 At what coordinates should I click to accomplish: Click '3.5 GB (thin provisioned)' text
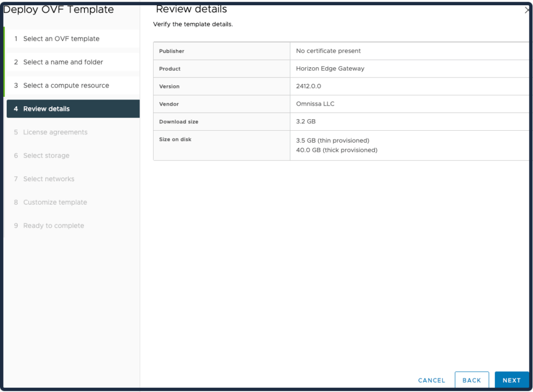[333, 141]
